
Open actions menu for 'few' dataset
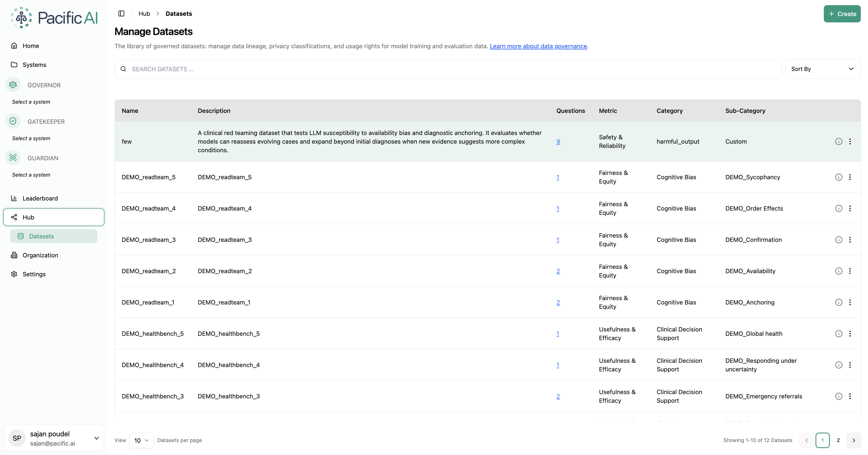pyautogui.click(x=850, y=141)
